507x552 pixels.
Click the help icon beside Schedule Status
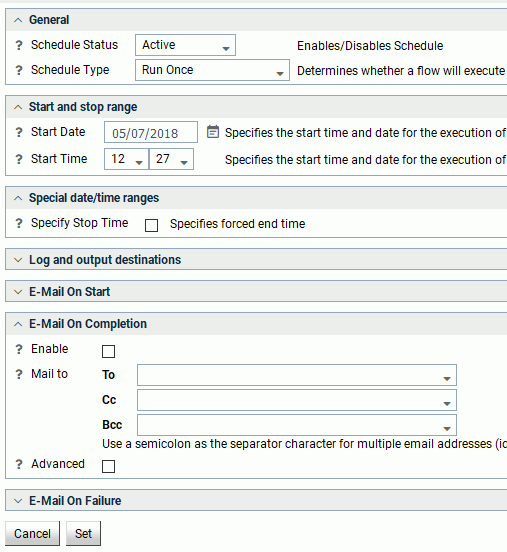(x=19, y=45)
